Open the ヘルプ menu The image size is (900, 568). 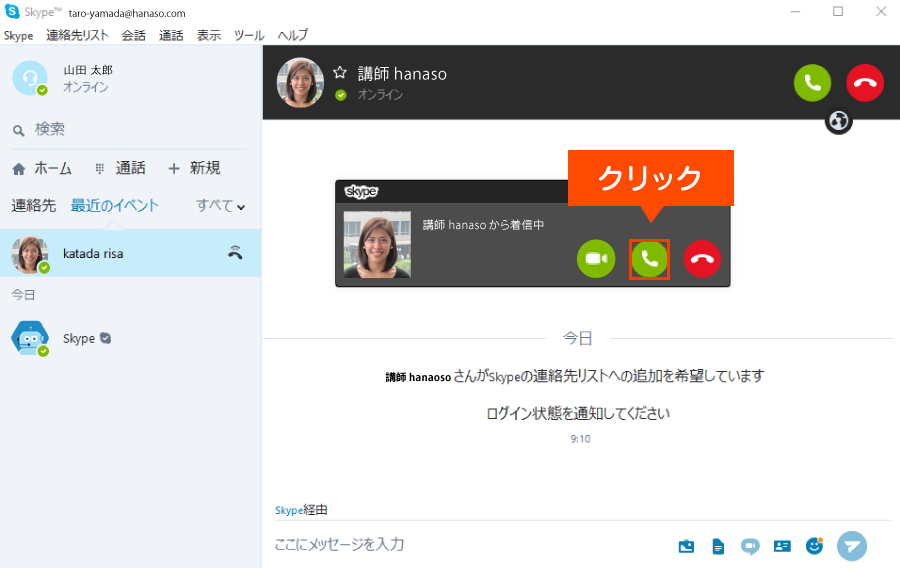tap(293, 36)
